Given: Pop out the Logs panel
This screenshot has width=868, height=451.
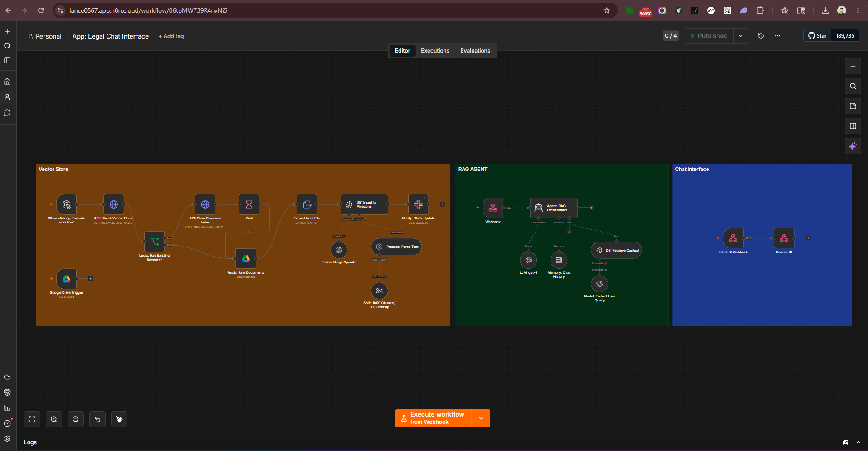Looking at the screenshot, I should (x=846, y=442).
